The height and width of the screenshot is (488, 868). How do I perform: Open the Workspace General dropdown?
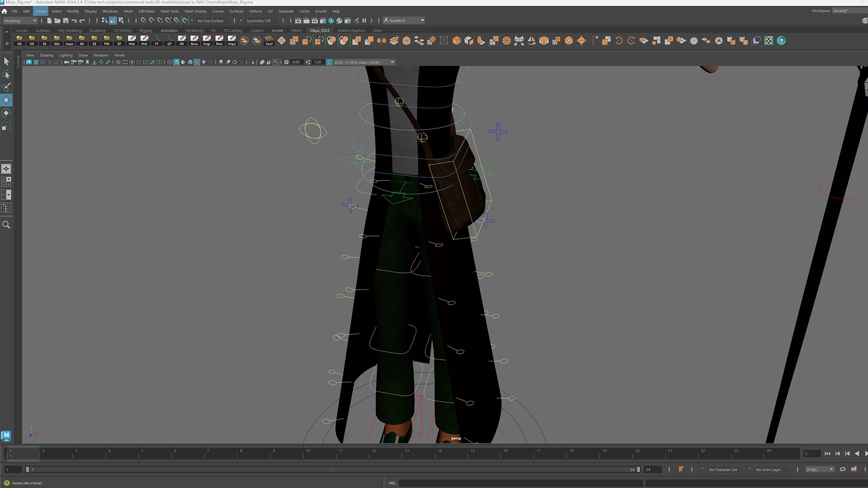click(x=849, y=11)
